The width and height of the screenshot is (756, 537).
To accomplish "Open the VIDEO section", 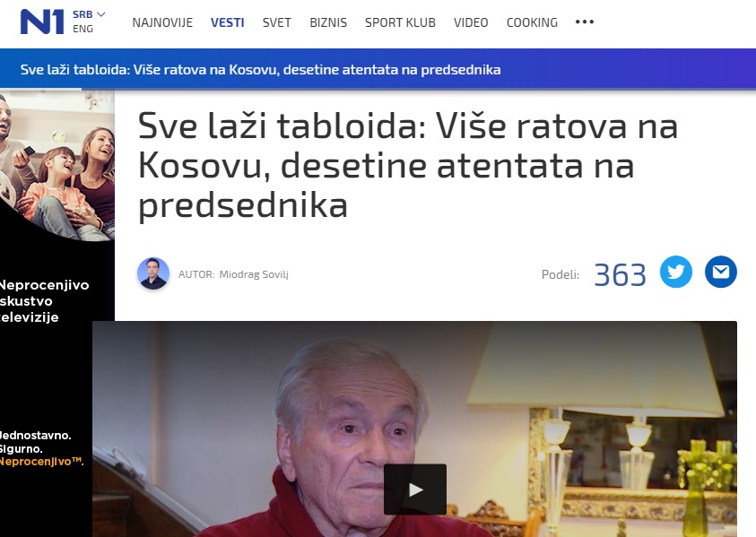I will tap(471, 22).
